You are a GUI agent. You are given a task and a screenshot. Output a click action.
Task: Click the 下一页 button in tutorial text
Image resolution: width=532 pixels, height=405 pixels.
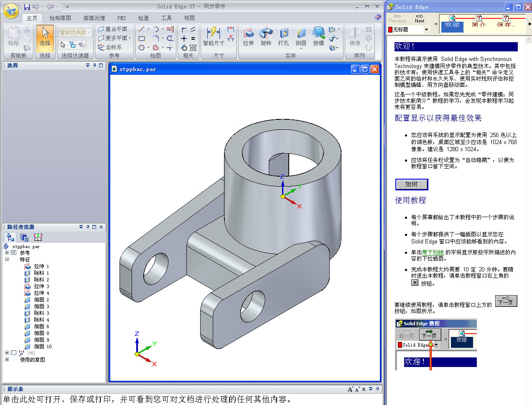coord(506,301)
